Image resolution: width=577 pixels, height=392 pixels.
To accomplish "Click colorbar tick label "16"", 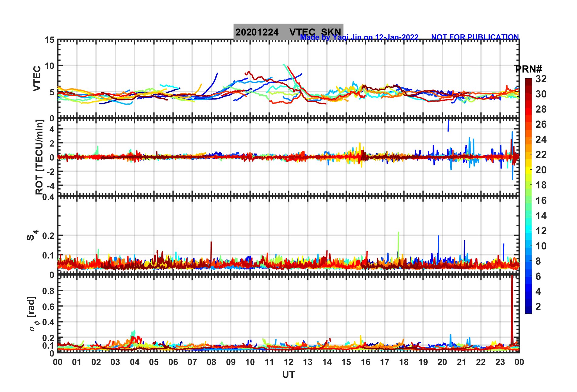I will pos(541,201).
